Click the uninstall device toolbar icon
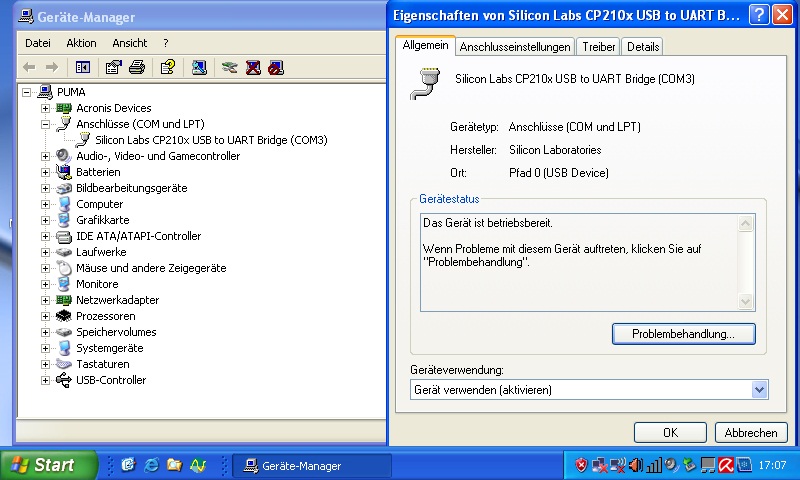Screen dimensions: 800x480 tap(253, 67)
